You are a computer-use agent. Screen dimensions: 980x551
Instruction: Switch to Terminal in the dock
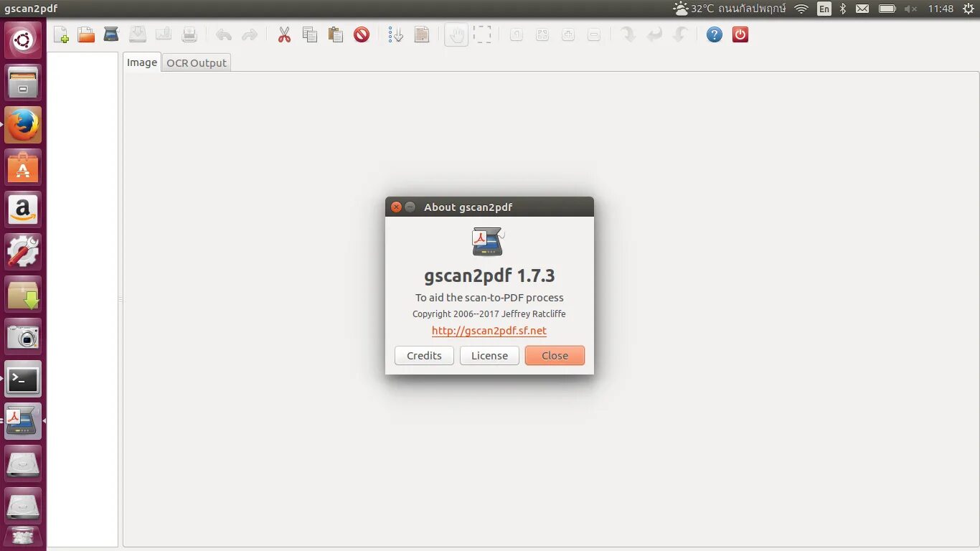(23, 379)
